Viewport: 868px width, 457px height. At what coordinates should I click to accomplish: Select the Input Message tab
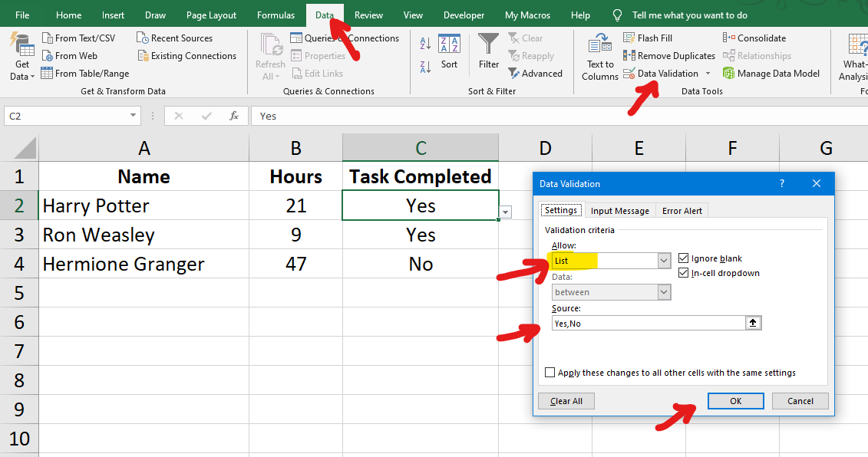620,211
